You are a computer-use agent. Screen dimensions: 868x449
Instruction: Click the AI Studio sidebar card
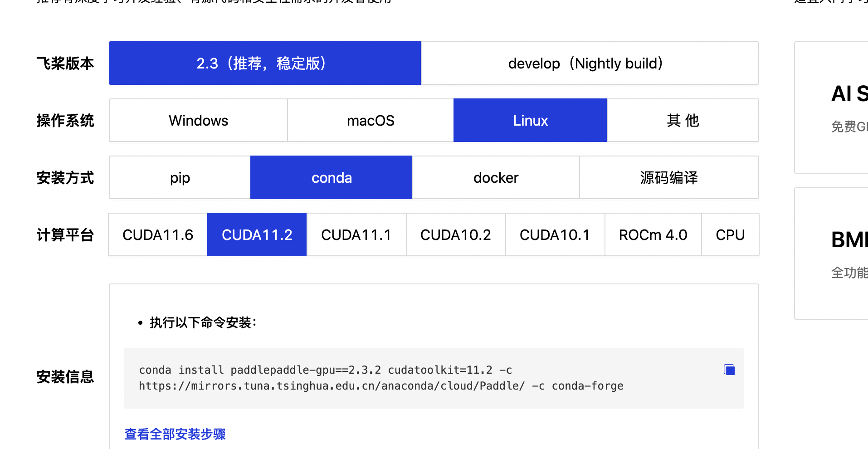point(842,107)
